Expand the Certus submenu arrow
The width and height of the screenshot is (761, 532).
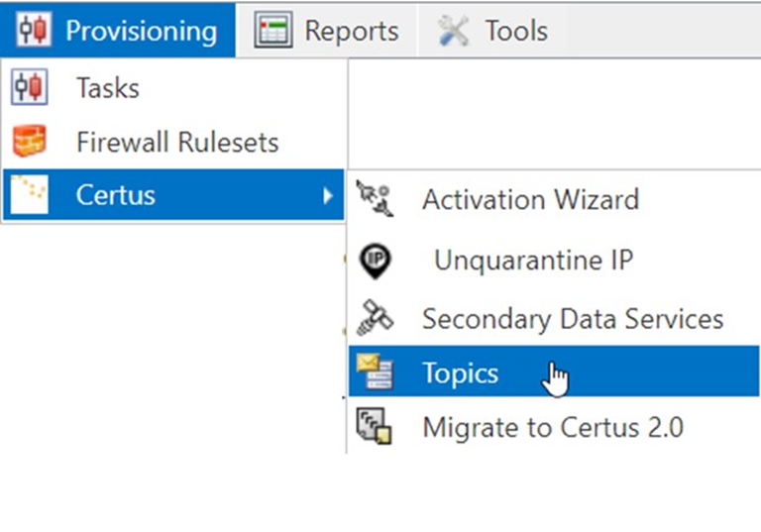click(327, 195)
